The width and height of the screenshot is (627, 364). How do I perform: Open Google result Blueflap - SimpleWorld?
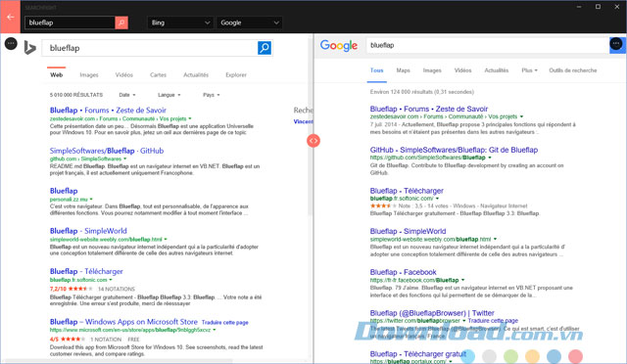coord(408,231)
